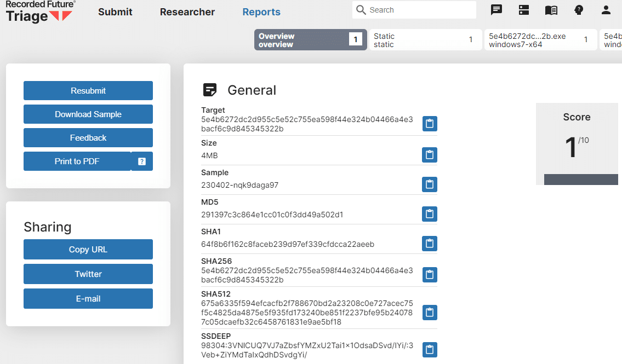Click the SSDEEP hash text
The width and height of the screenshot is (622, 364).
(x=307, y=350)
